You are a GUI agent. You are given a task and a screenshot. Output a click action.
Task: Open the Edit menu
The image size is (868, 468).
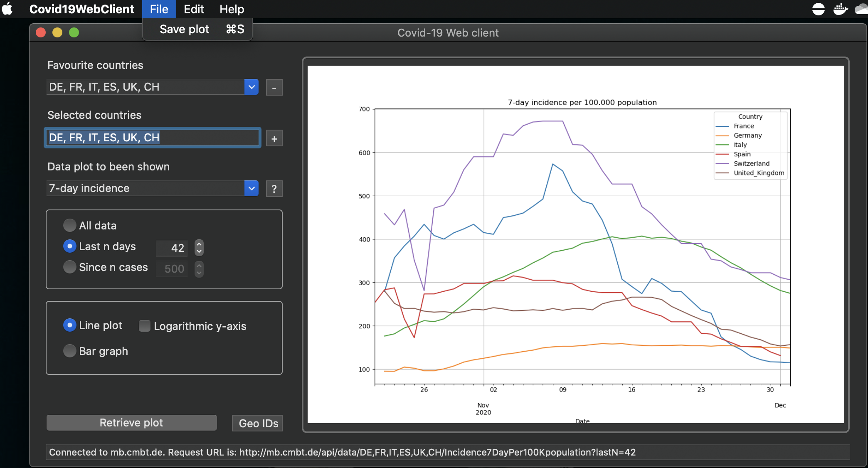click(x=193, y=9)
